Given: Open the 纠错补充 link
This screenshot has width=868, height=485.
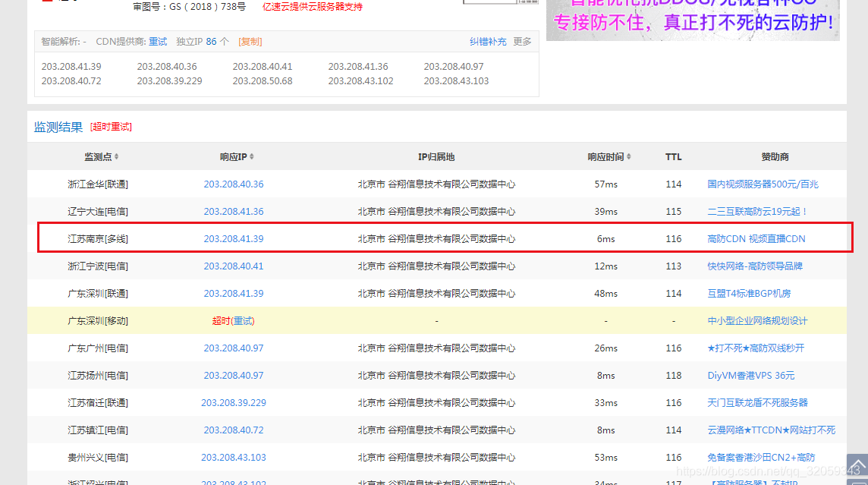Looking at the screenshot, I should (x=488, y=42).
